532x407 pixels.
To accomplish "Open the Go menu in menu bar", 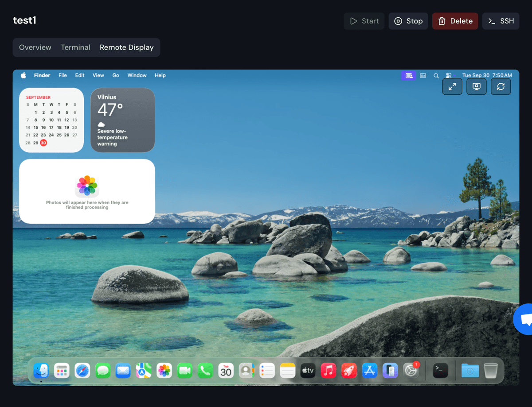I will click(116, 75).
